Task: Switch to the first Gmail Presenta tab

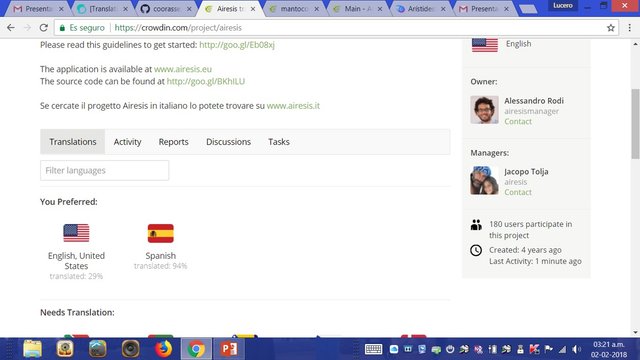Action: [x=38, y=9]
